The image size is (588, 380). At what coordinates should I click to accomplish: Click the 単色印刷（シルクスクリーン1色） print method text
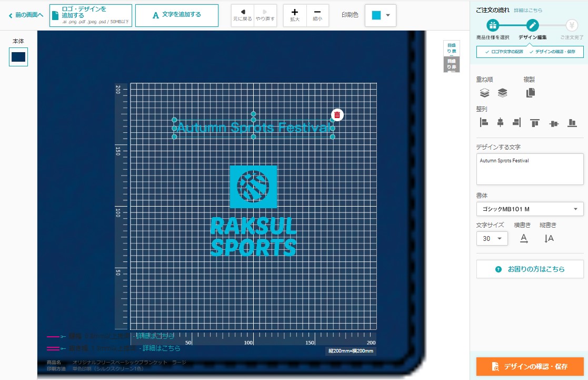coord(107,369)
